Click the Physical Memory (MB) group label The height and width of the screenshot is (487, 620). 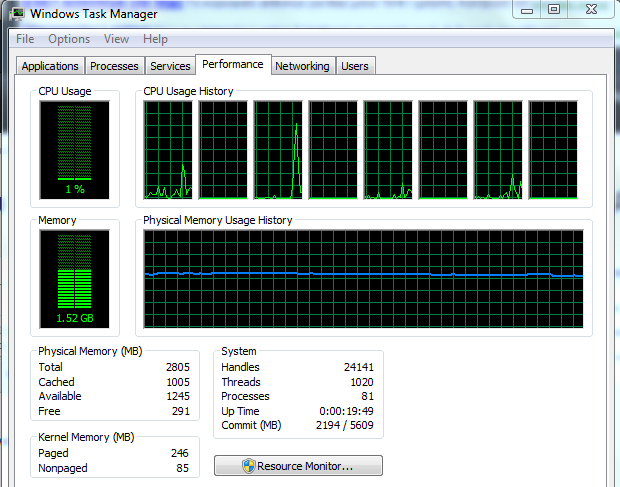pos(90,351)
